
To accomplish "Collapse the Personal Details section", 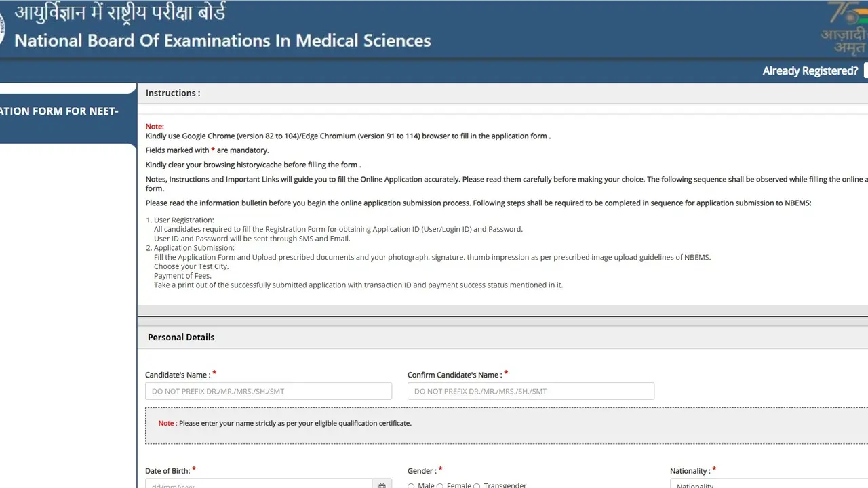I will tap(181, 337).
